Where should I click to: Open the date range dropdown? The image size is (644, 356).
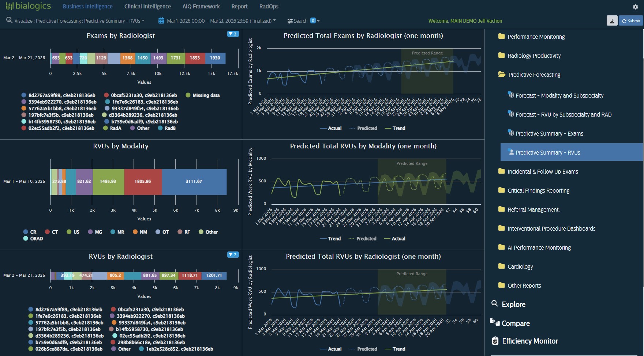[x=274, y=20]
